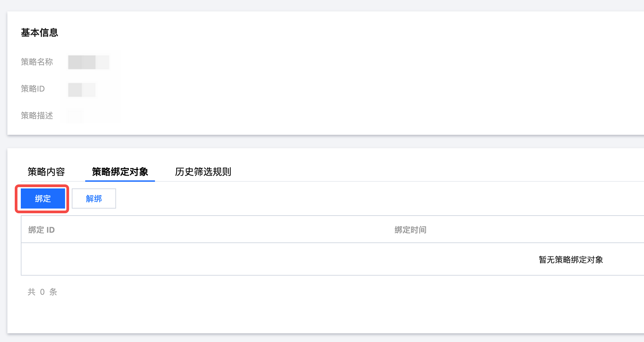Select the 策略绑定对象 tab

point(120,172)
